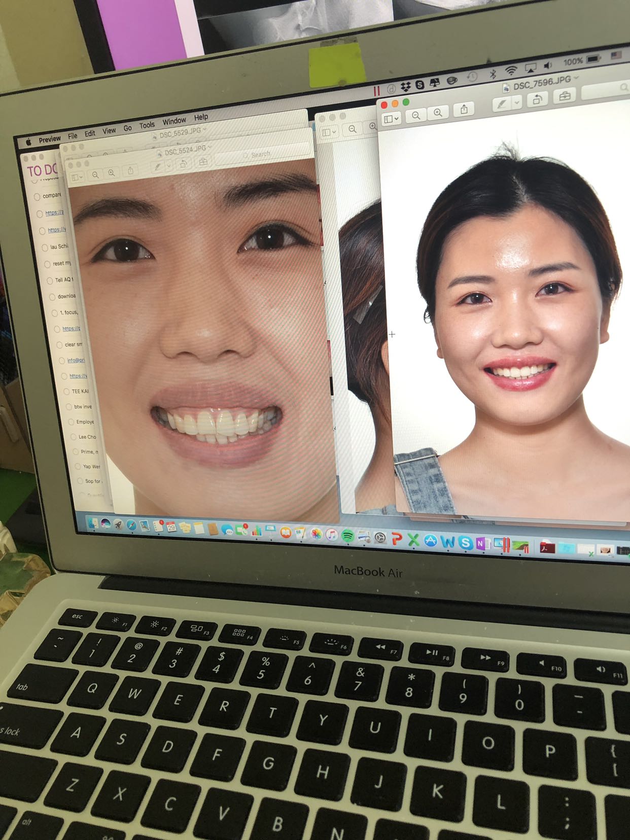Open the Tools menu
The width and height of the screenshot is (630, 840).
[147, 125]
